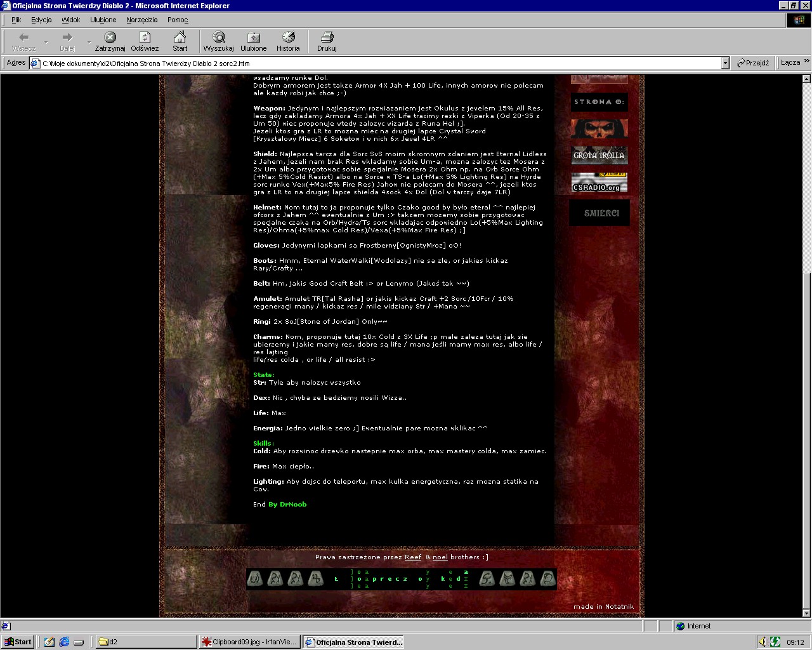812x650 pixels.
Task: Open the Internet Explorer quick launch icon
Action: tap(64, 642)
